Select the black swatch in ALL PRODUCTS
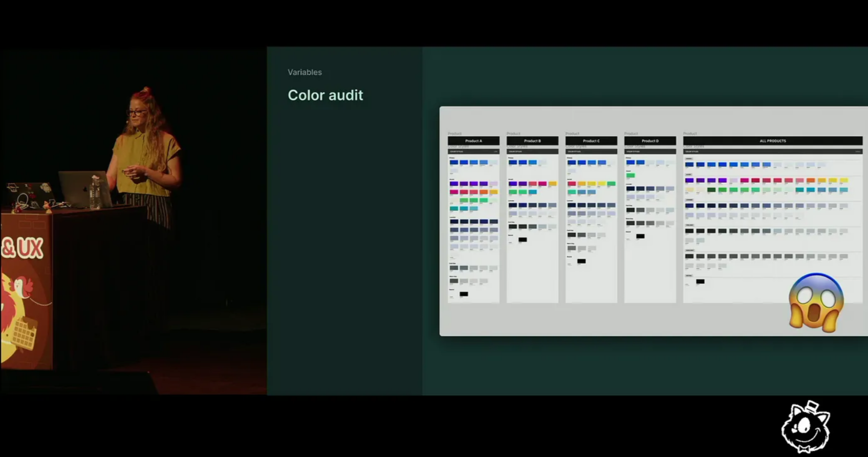The width and height of the screenshot is (868, 457). pyautogui.click(x=700, y=281)
